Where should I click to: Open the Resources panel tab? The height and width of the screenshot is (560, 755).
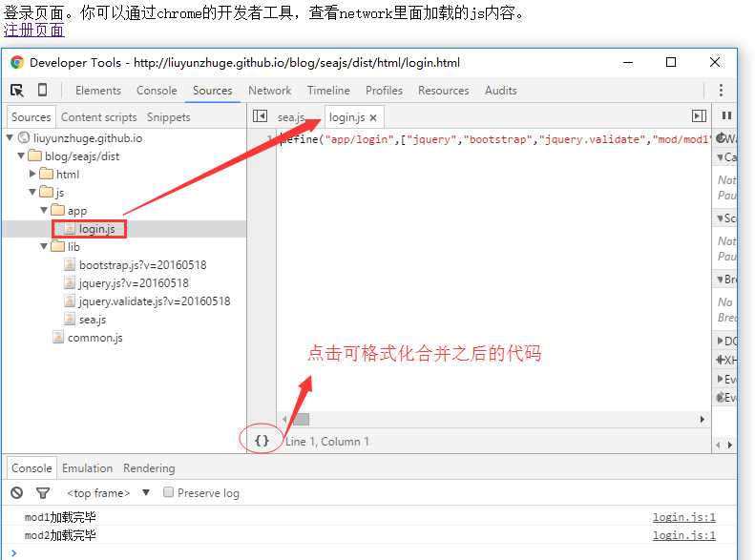click(443, 91)
